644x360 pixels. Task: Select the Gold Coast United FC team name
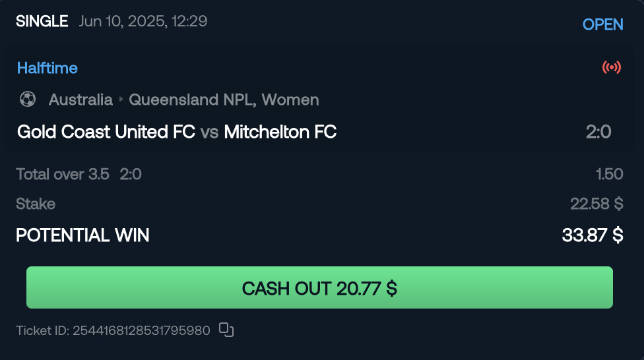click(x=106, y=132)
